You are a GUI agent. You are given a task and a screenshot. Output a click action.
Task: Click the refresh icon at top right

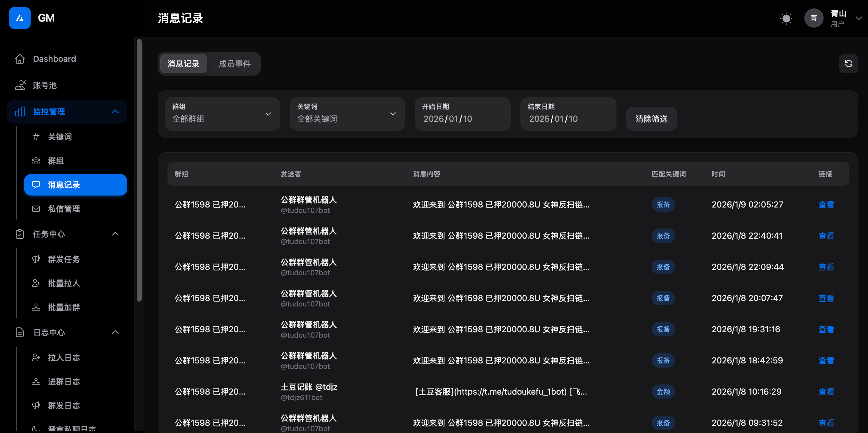tap(849, 63)
